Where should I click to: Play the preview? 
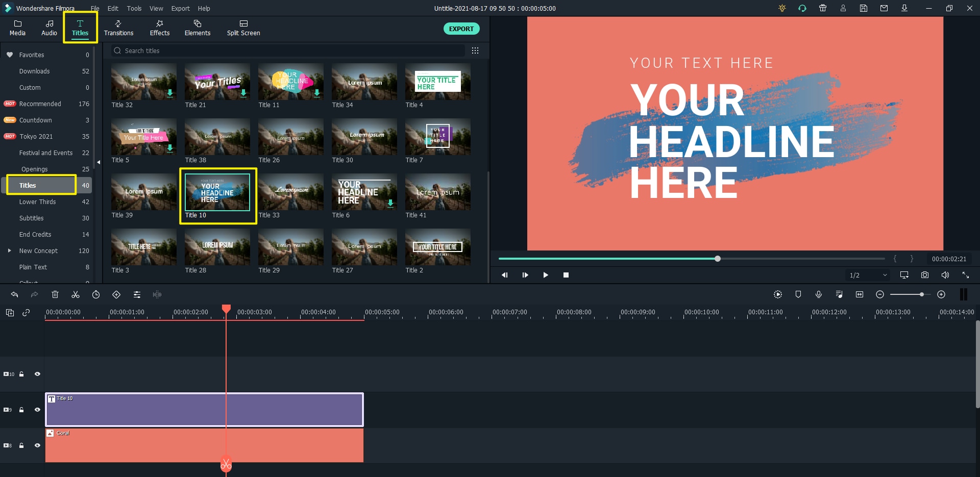(x=546, y=275)
